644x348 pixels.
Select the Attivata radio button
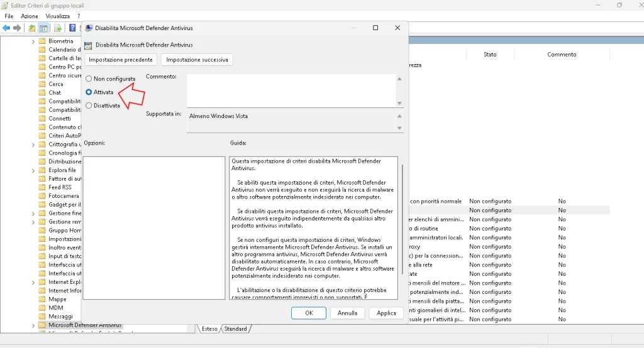pyautogui.click(x=89, y=92)
